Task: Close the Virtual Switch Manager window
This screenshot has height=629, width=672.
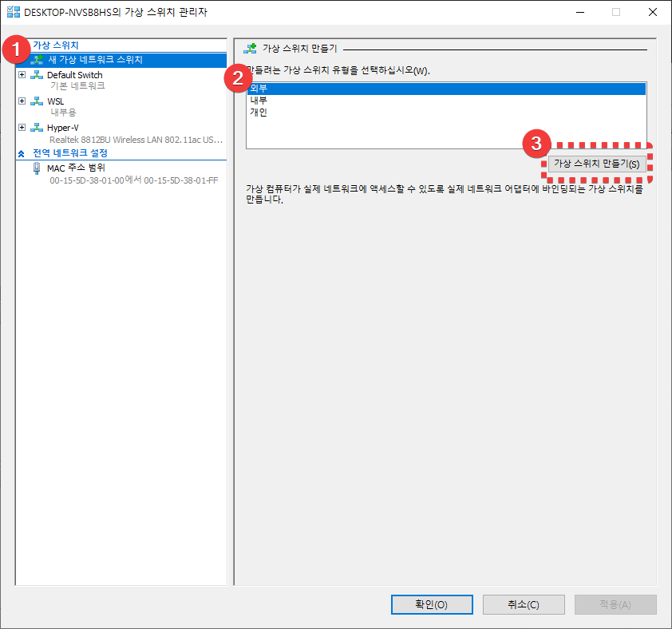Action: pos(653,12)
